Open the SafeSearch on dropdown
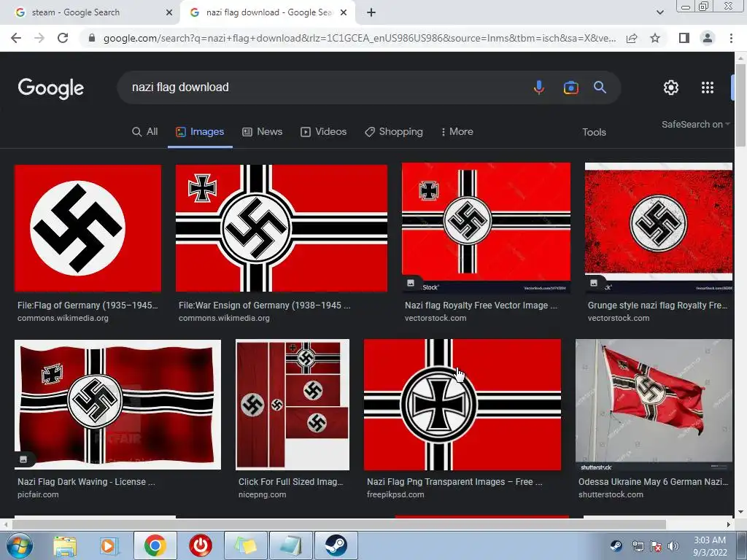 pos(695,124)
